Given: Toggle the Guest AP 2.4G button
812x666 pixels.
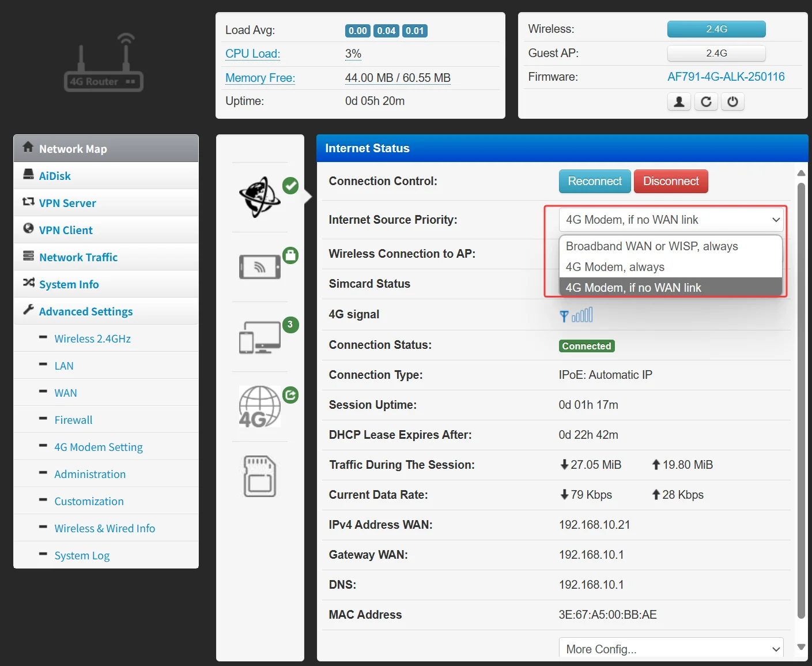Looking at the screenshot, I should click(716, 53).
